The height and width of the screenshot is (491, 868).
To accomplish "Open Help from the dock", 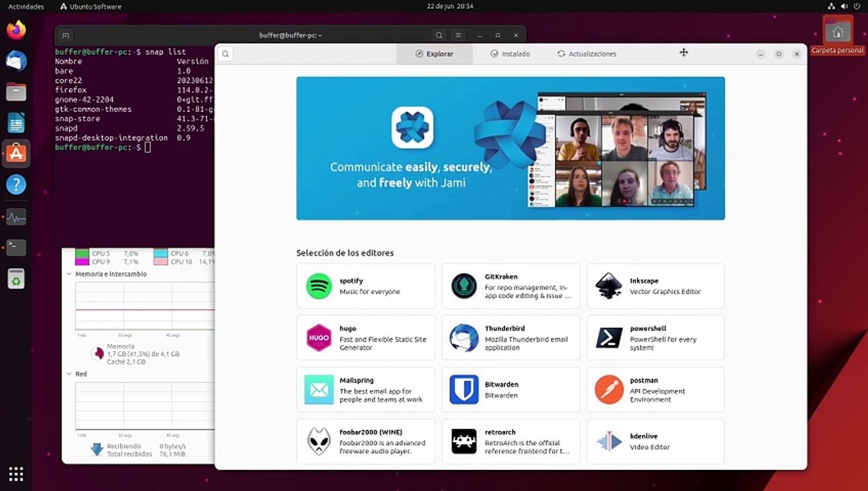I will [16, 184].
